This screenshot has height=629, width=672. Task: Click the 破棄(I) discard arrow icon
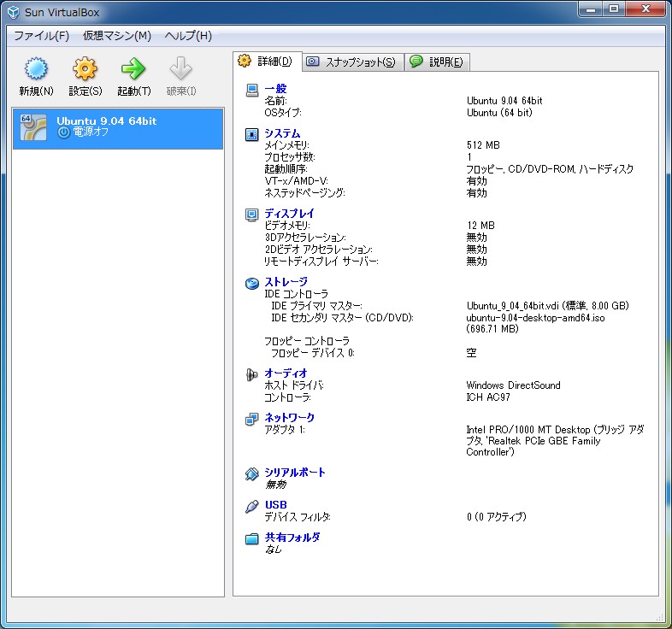coord(180,68)
